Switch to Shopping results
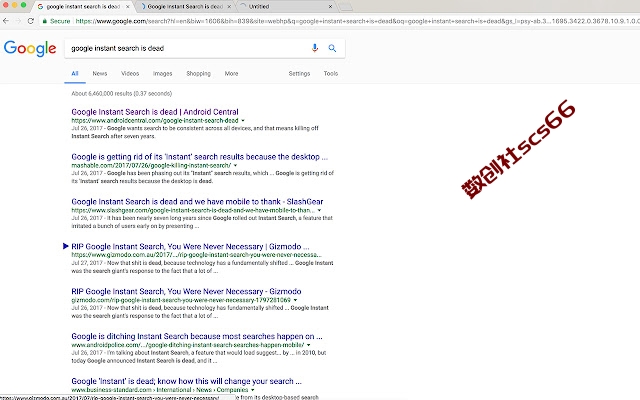Viewport: 640px width, 400px height. point(198,73)
